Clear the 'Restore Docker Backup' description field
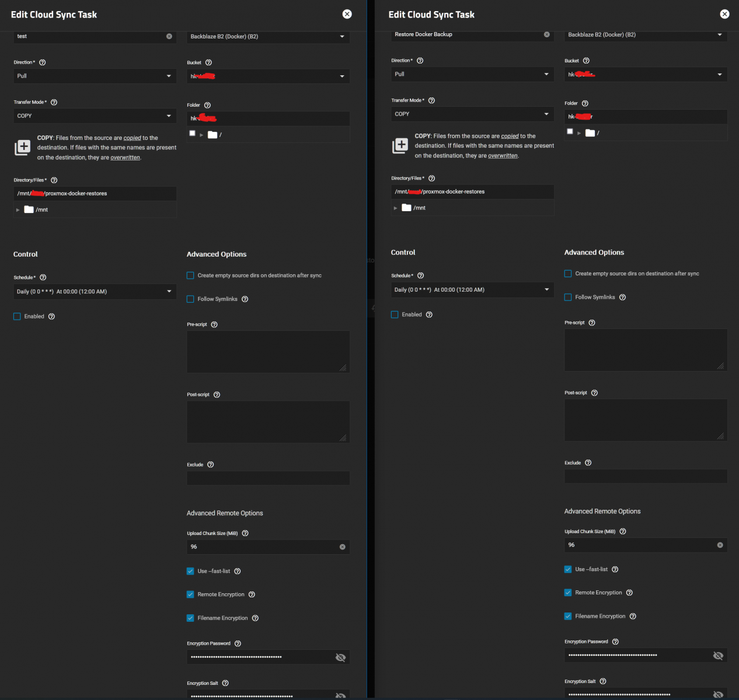Viewport: 739px width, 700px height. click(547, 34)
